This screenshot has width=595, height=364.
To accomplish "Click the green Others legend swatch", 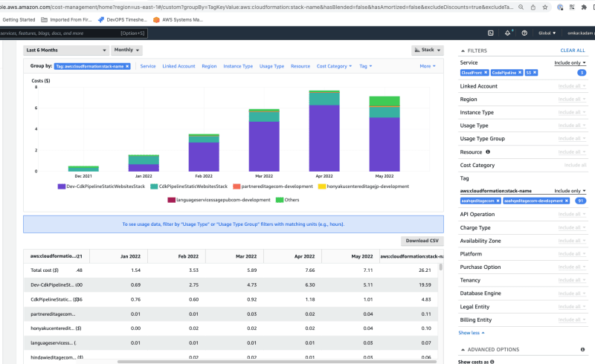I will [x=280, y=200].
